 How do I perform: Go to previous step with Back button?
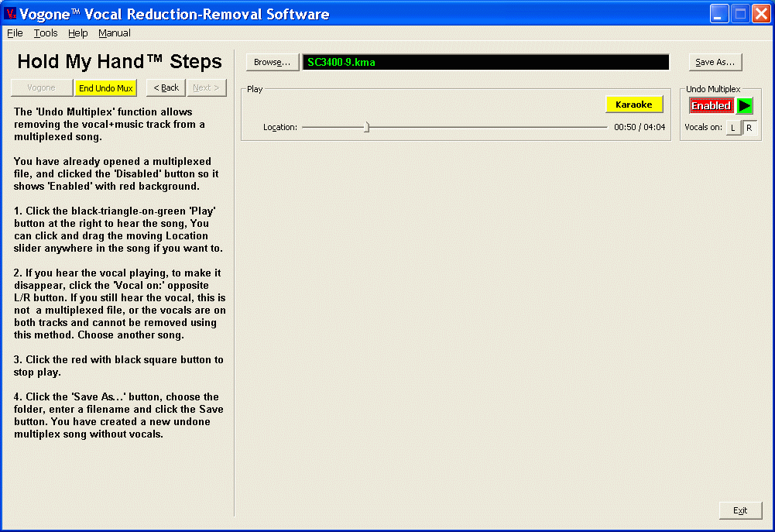[166, 88]
